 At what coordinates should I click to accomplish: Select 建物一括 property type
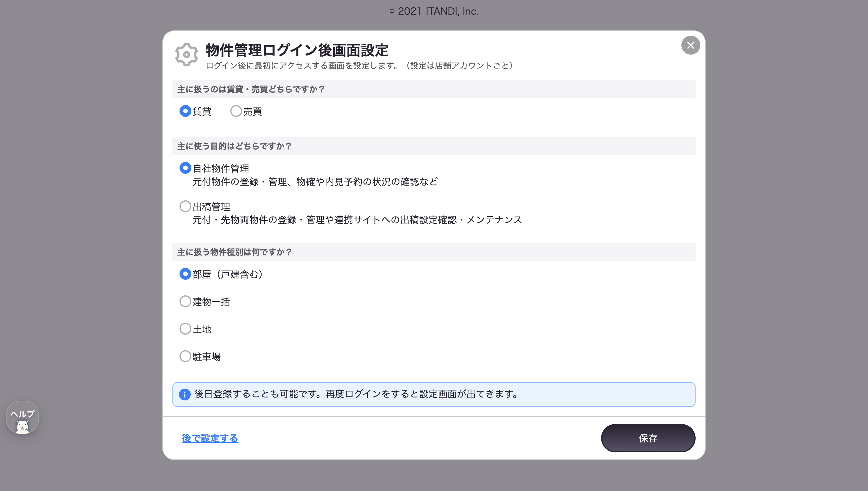coord(185,301)
